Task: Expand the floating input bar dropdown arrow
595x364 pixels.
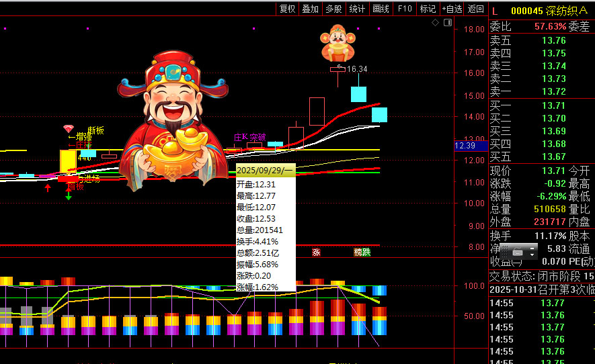Action: [x=532, y=255]
